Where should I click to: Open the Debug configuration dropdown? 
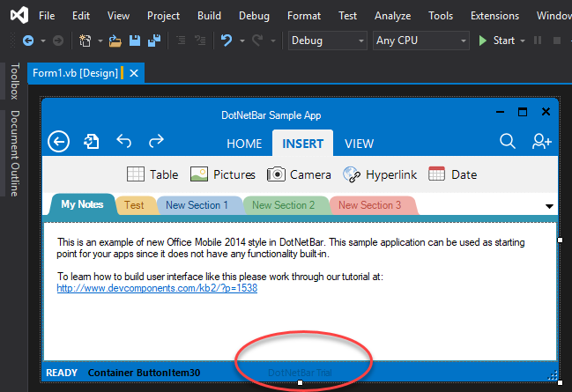pyautogui.click(x=327, y=41)
